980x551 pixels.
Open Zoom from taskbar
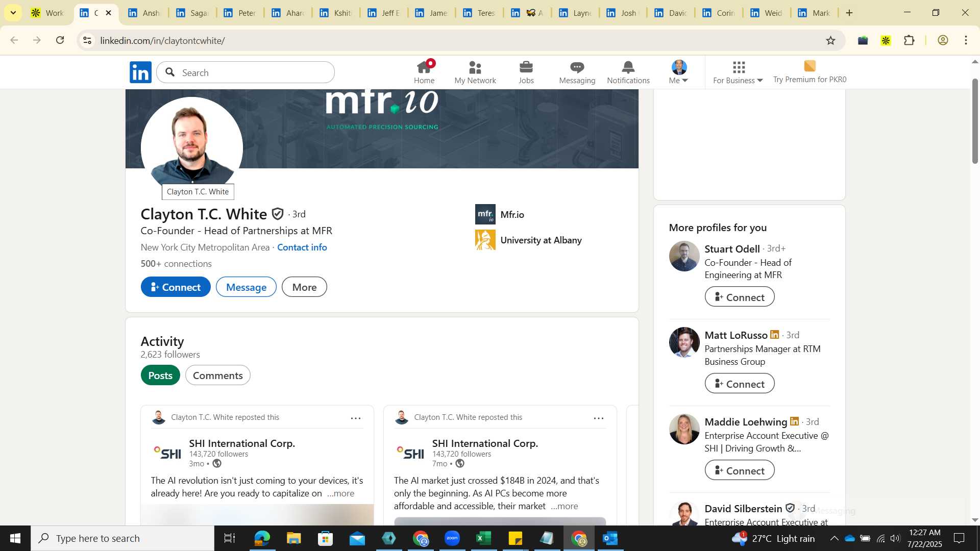pos(452,538)
